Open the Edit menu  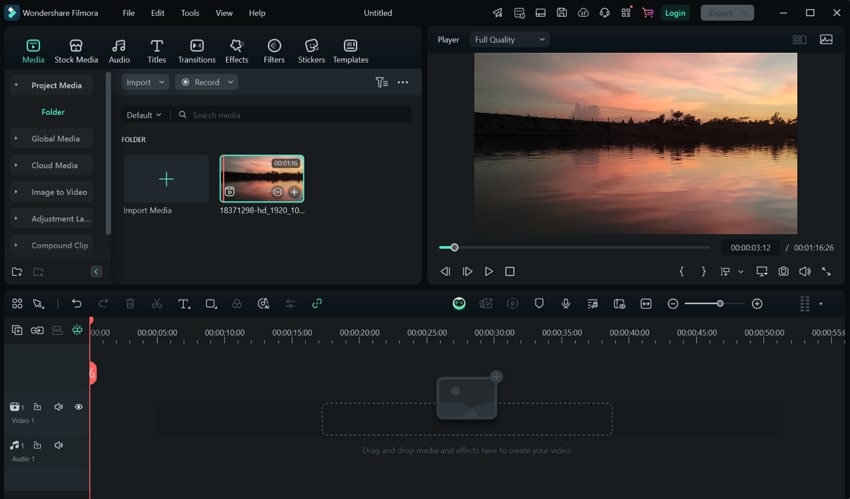pyautogui.click(x=158, y=13)
